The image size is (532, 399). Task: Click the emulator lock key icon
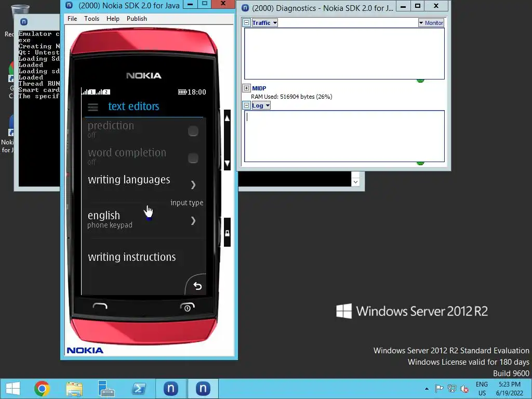coord(227,233)
